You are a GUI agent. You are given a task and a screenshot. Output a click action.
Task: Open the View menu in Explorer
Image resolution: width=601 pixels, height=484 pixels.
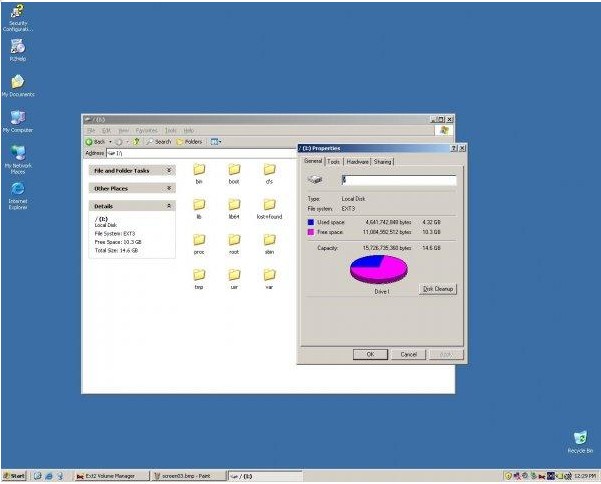pyautogui.click(x=123, y=131)
